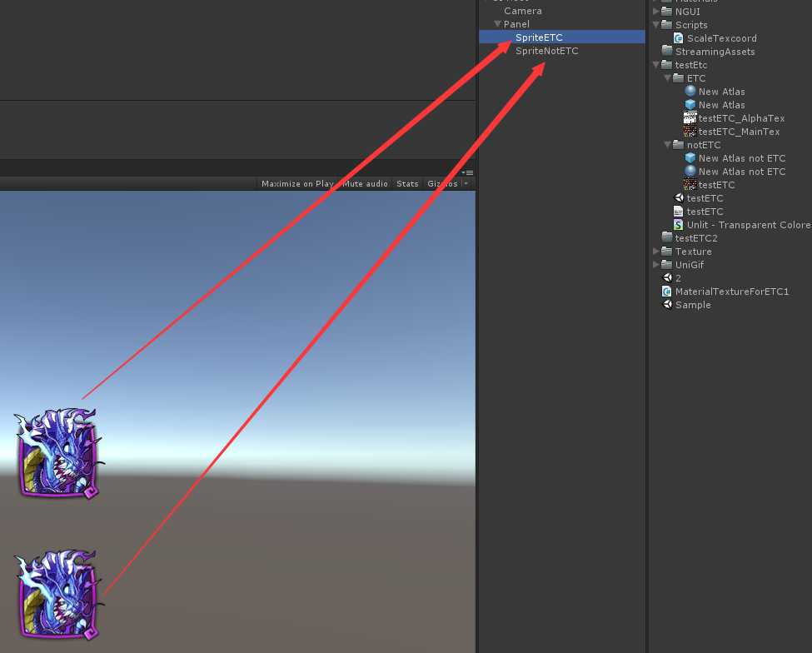Open the Gizmos dropdown arrow
This screenshot has width=812, height=653.
466,183
